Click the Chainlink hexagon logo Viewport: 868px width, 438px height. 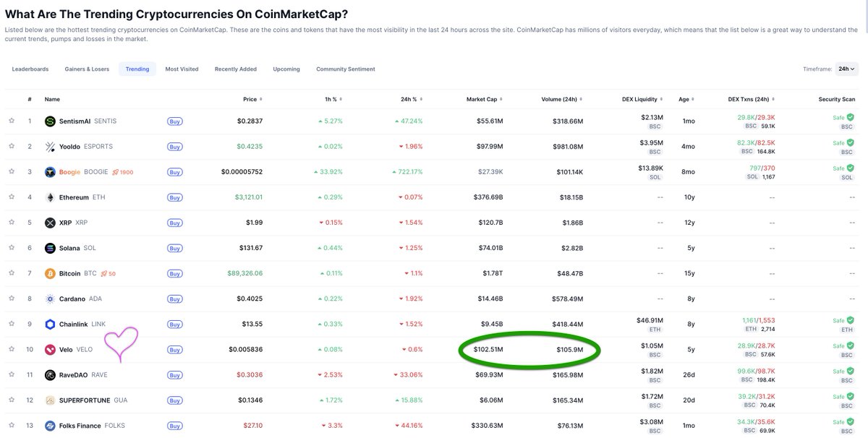[x=50, y=324]
